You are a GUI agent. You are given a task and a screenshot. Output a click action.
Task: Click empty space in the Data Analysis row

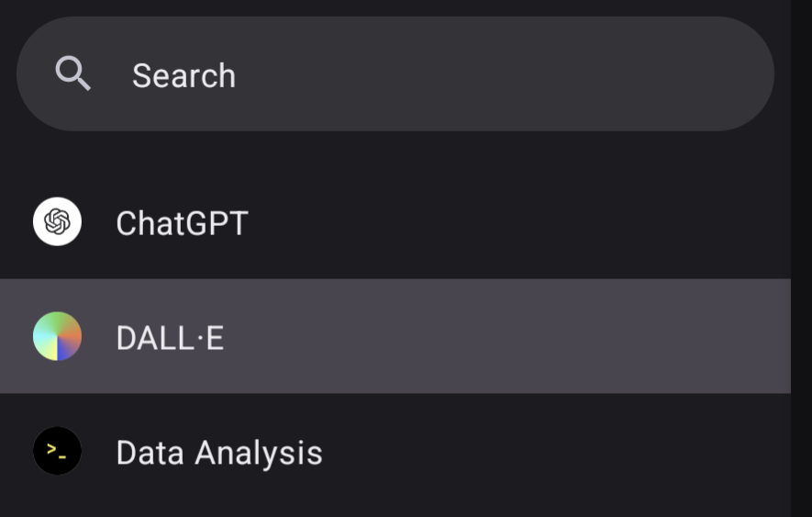pyautogui.click(x=551, y=452)
